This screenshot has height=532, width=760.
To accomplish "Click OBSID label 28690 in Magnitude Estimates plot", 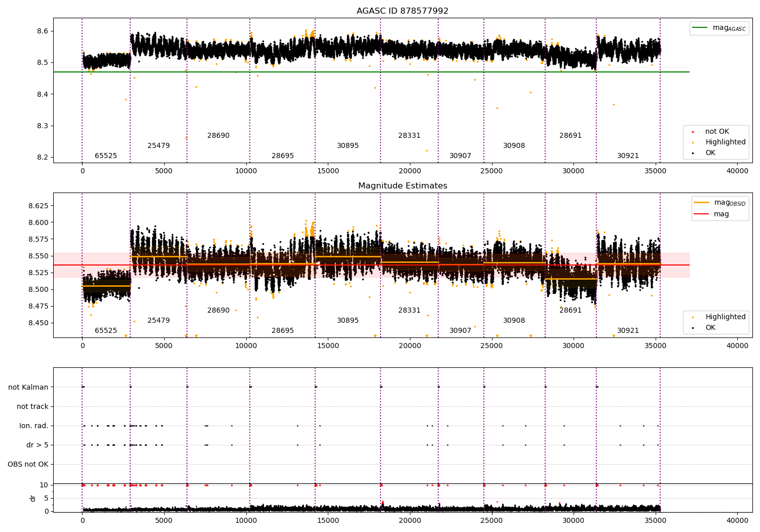I will pyautogui.click(x=218, y=311).
